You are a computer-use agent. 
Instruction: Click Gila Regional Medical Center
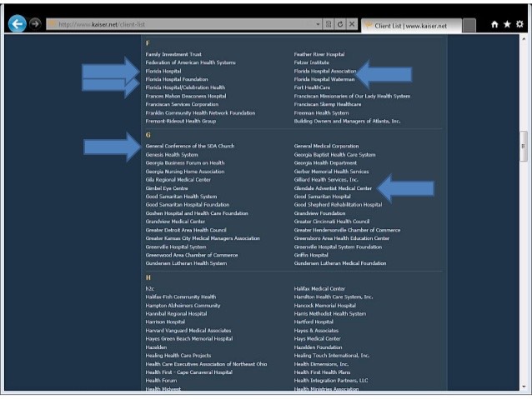point(178,180)
